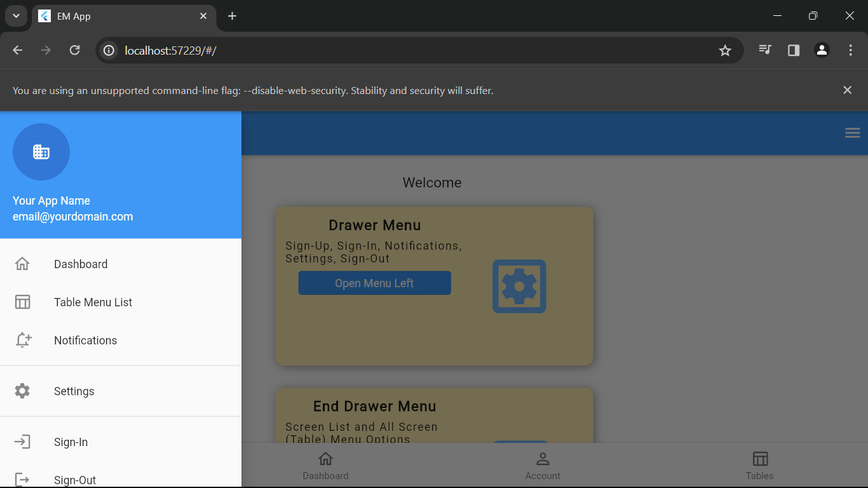
Task: Click the Dashboard icon in bottom navigation
Action: tap(325, 458)
